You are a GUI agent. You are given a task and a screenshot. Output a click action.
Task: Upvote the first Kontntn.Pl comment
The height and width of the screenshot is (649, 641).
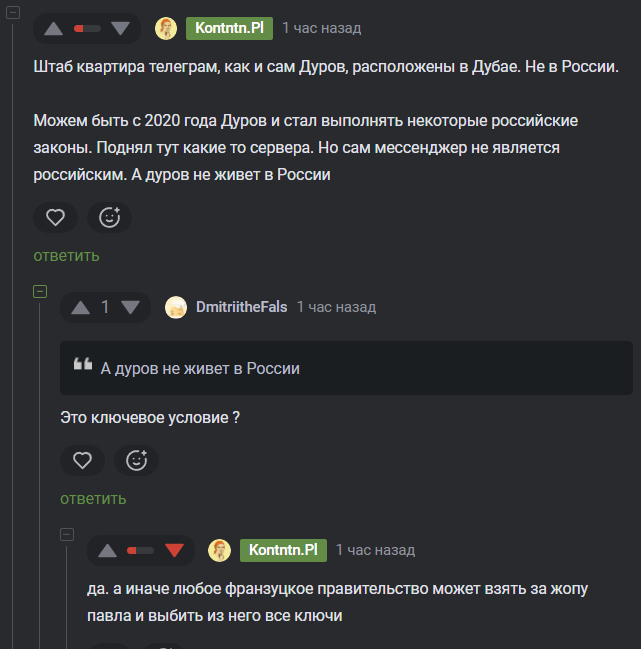(x=53, y=28)
